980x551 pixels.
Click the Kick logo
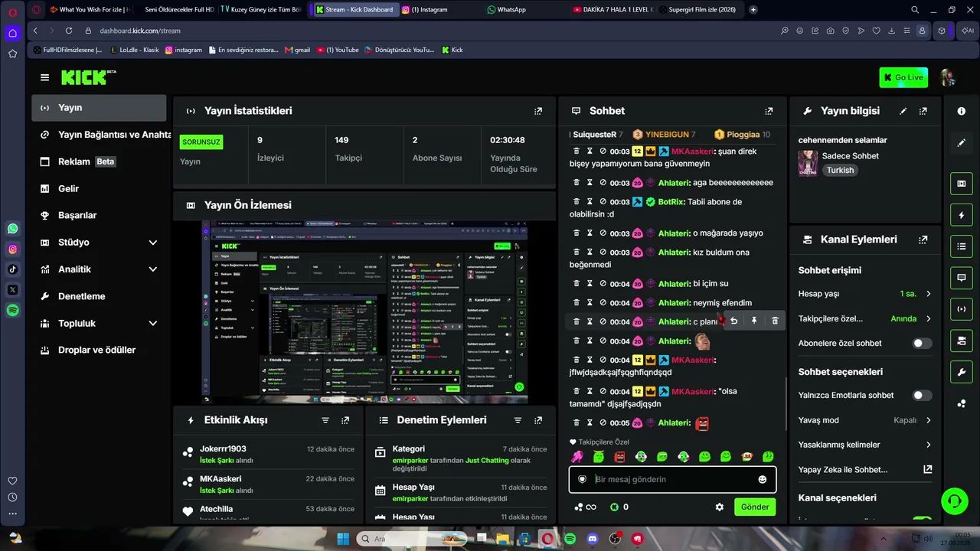[x=89, y=77]
